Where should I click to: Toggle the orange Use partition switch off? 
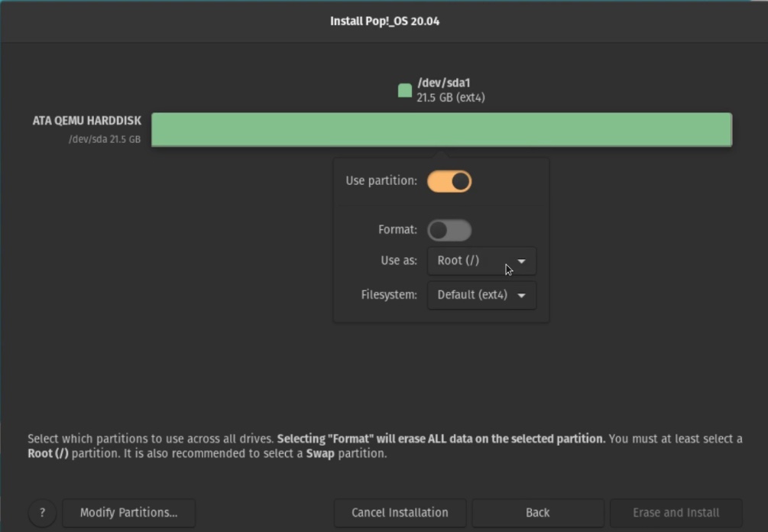(x=450, y=181)
